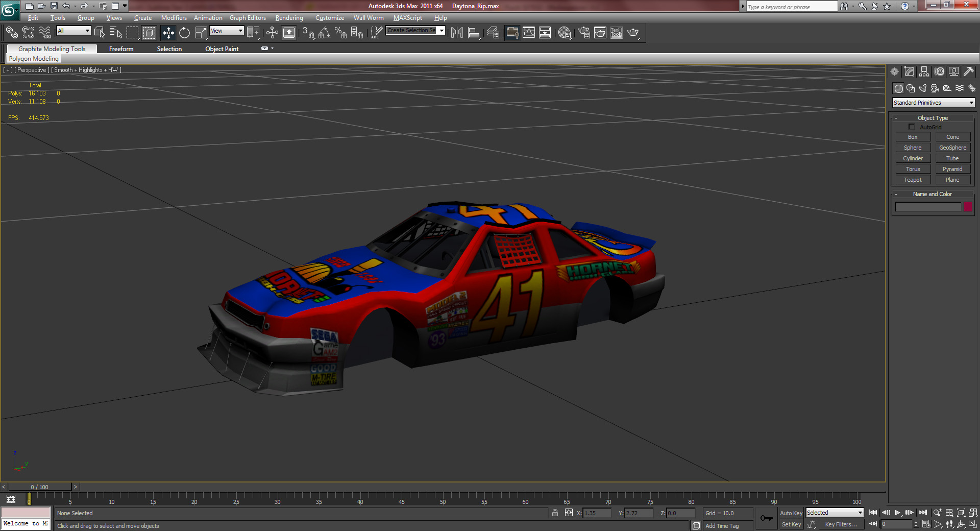Click the GeoSphere primitive button

pos(952,148)
